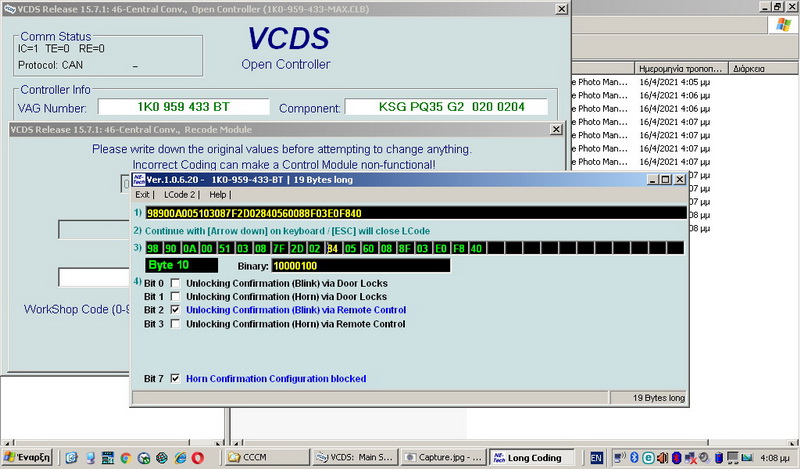Open the LCode 2 menu
This screenshot has height=469, width=800.
(179, 194)
